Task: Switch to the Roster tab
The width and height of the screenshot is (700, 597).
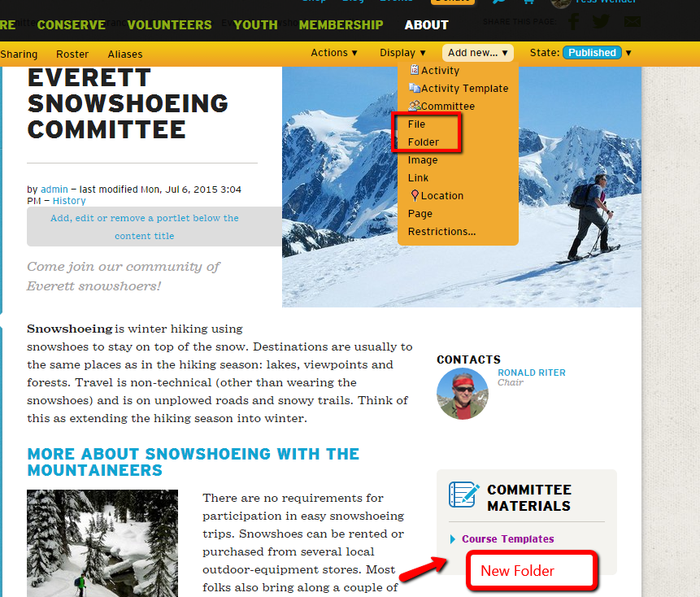Action: (x=72, y=54)
